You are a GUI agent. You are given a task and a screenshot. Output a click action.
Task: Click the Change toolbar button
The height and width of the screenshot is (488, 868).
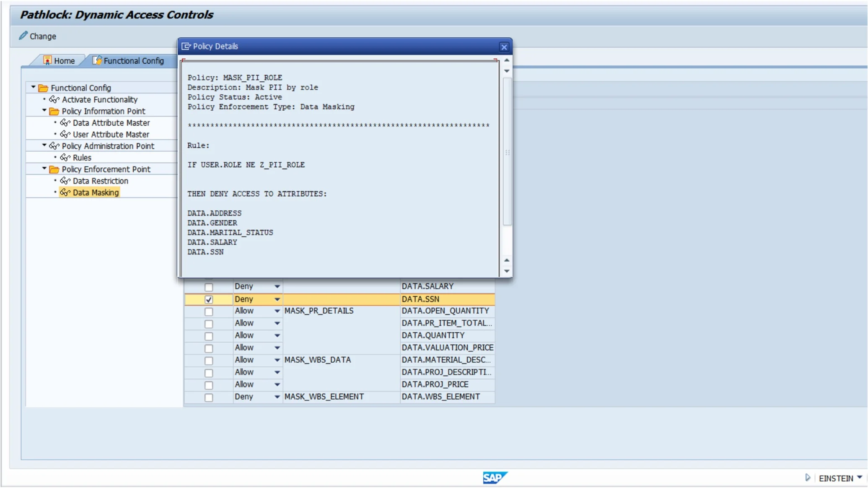(x=37, y=36)
